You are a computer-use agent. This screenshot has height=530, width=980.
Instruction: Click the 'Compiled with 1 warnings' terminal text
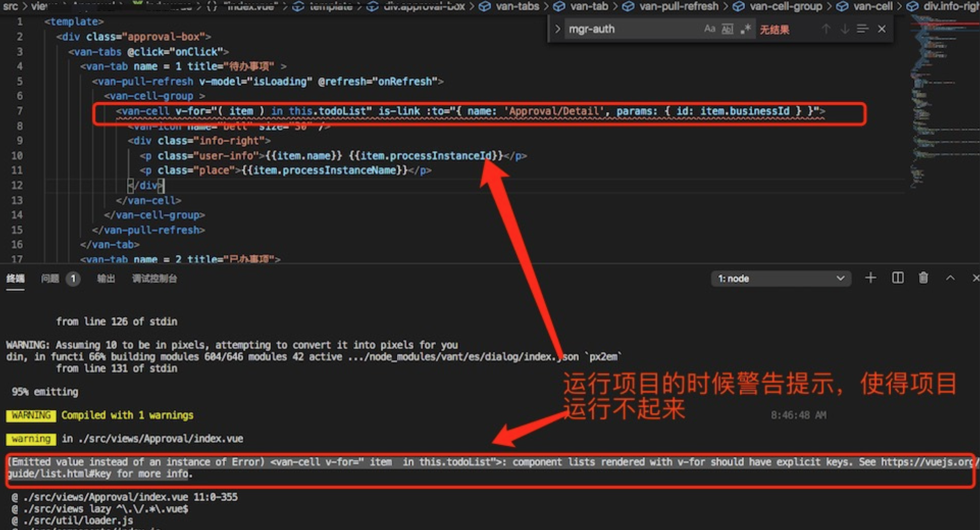pyautogui.click(x=127, y=415)
